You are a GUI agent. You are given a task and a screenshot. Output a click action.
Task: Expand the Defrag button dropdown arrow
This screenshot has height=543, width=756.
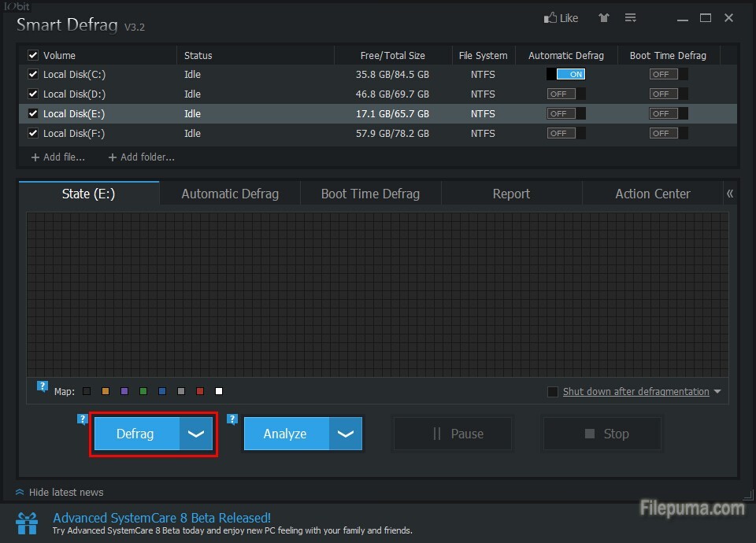coord(196,434)
